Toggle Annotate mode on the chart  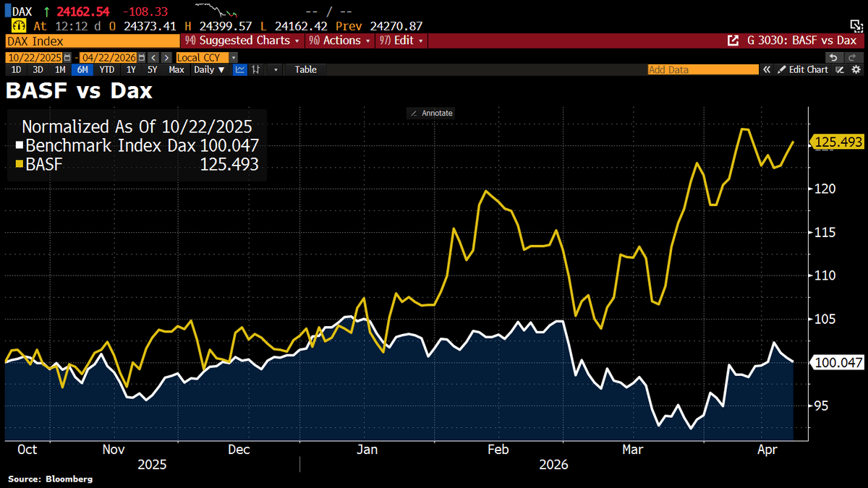point(430,113)
